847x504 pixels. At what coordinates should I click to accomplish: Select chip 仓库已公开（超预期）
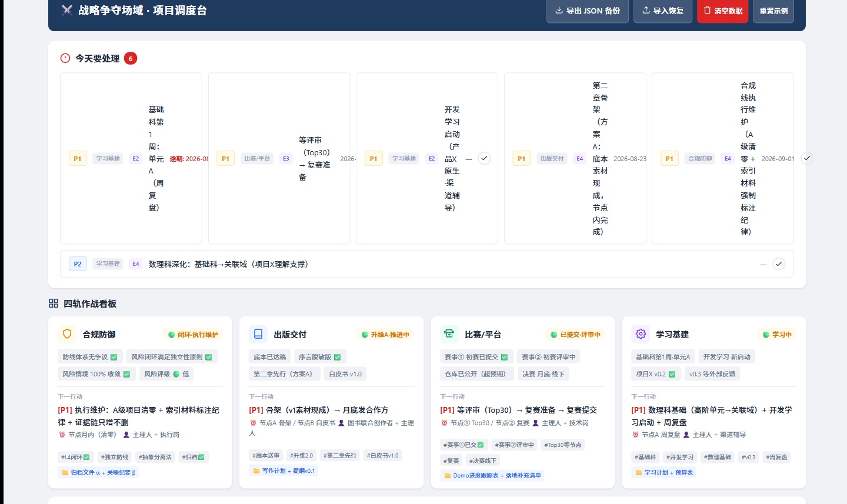[x=477, y=374]
